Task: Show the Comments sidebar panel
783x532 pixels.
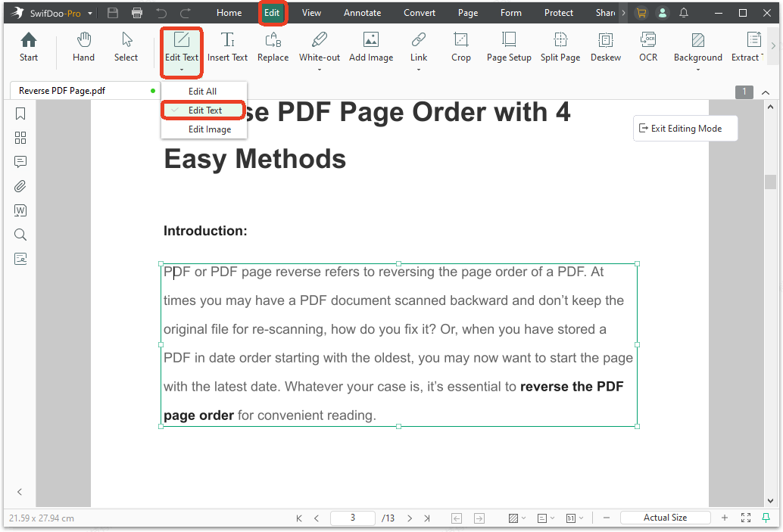Action: point(20,162)
